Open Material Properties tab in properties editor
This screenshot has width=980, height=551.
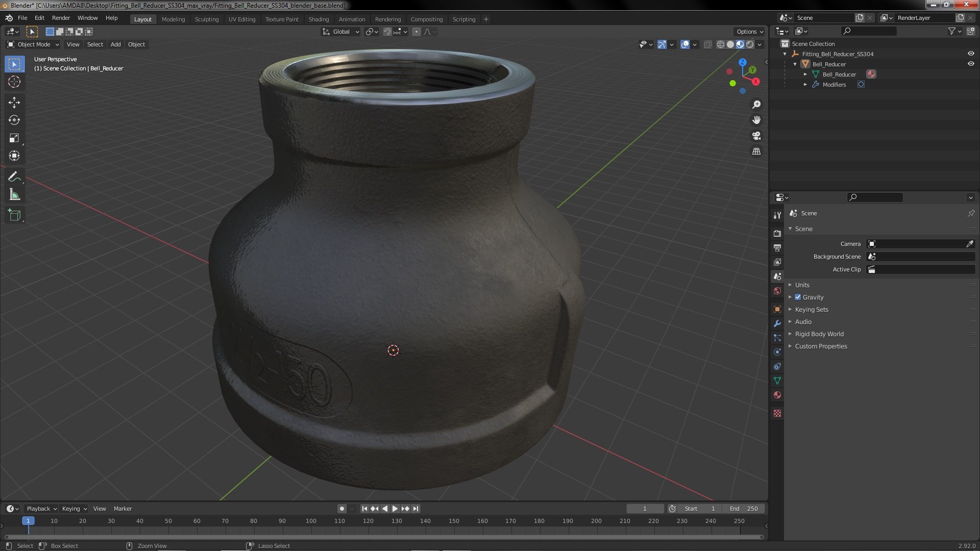pyautogui.click(x=777, y=395)
